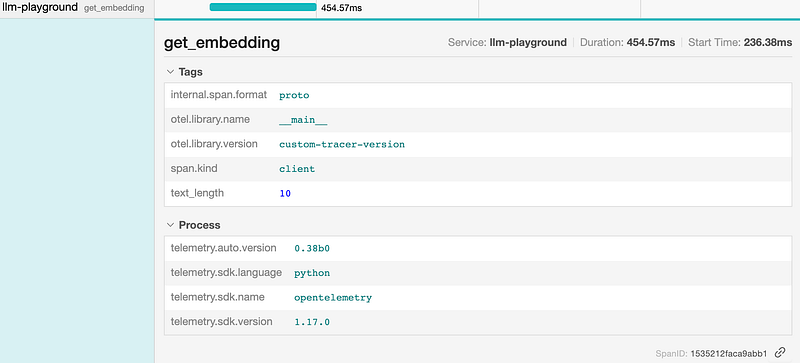Click the internal.span.format key

[219, 95]
